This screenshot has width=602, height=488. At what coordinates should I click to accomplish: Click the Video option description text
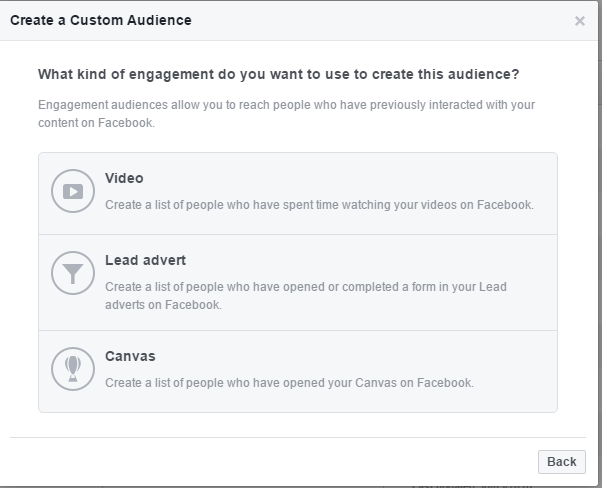coord(319,205)
